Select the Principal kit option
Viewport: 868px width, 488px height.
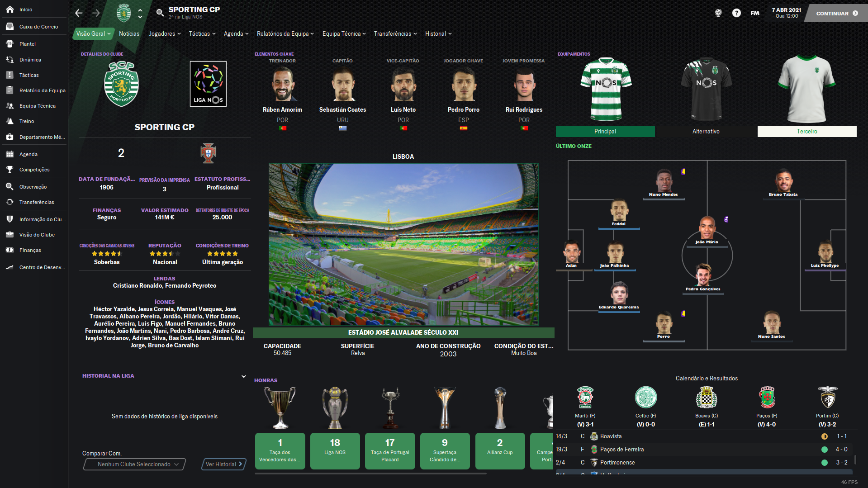click(605, 132)
